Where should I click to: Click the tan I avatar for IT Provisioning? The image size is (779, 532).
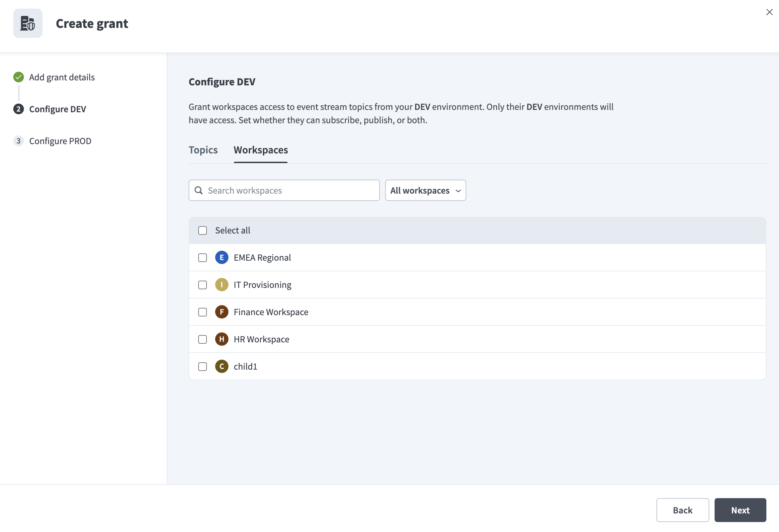[x=221, y=285]
